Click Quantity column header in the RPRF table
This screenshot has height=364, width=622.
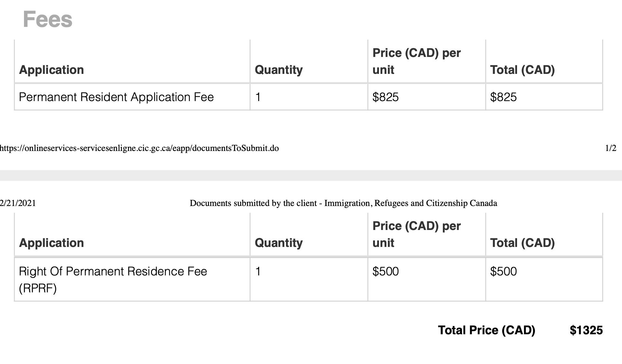tap(279, 243)
